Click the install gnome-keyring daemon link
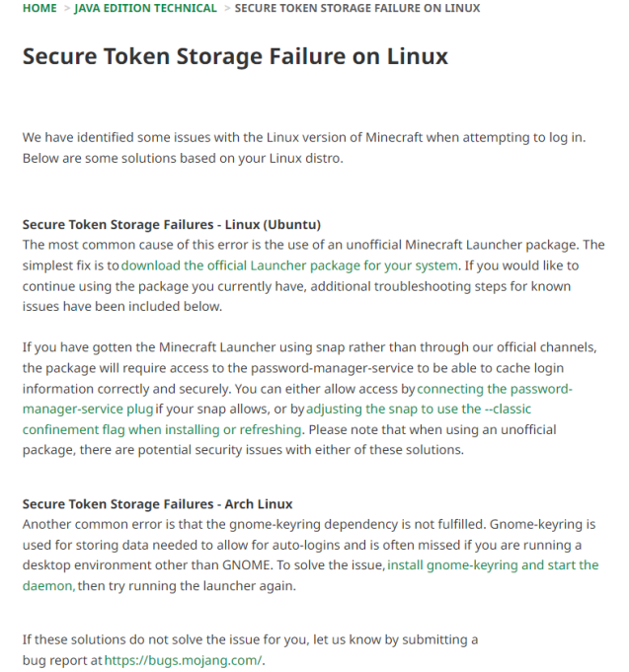 tap(493, 565)
